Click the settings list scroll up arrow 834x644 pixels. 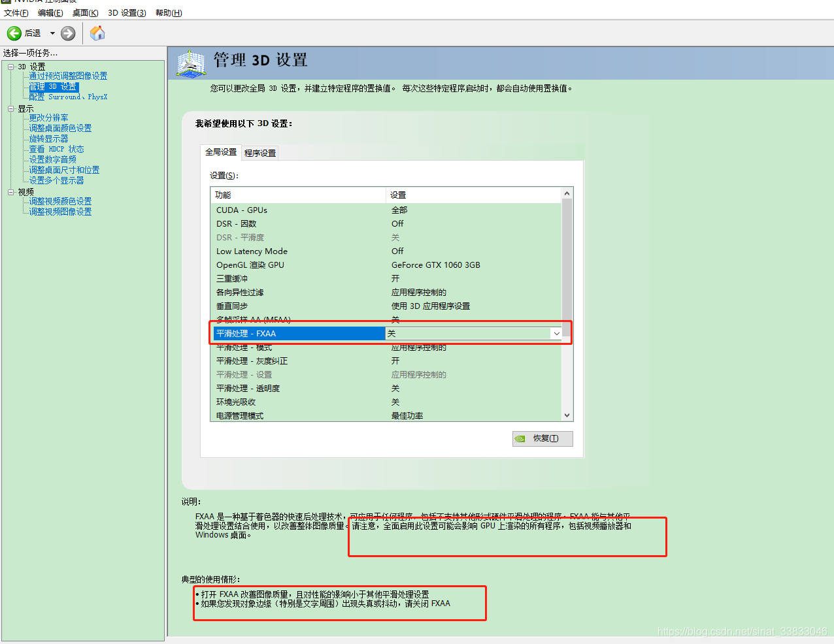click(567, 193)
